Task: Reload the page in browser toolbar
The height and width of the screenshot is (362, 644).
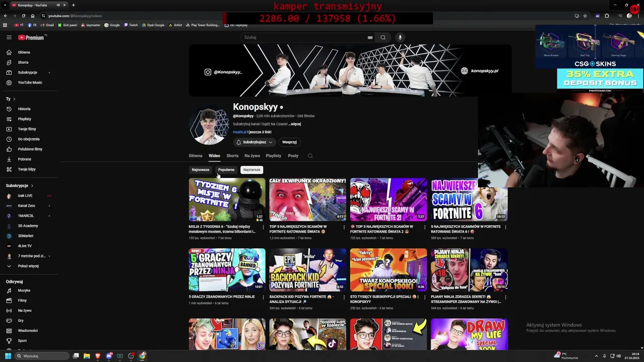Action: 23,16
